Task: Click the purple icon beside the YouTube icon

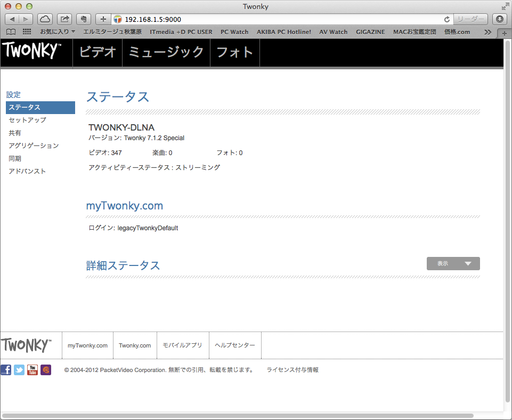Action: pyautogui.click(x=46, y=370)
